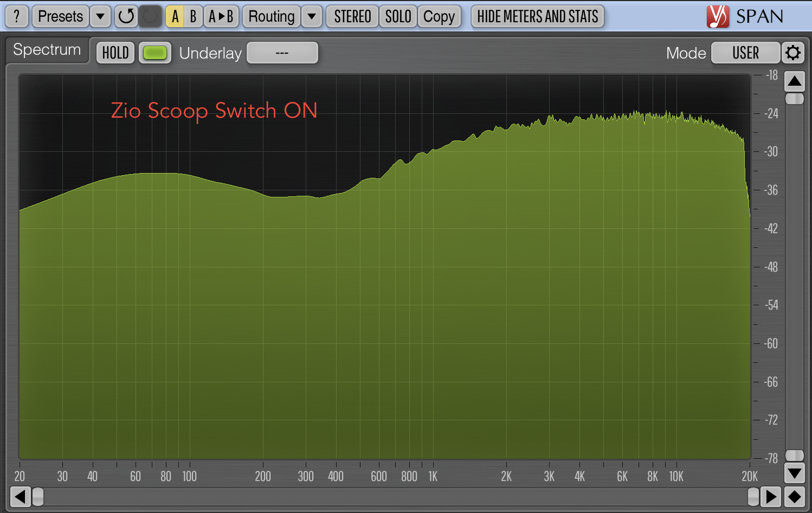Toggle the SOLO button
This screenshot has height=513, width=812.
point(398,16)
